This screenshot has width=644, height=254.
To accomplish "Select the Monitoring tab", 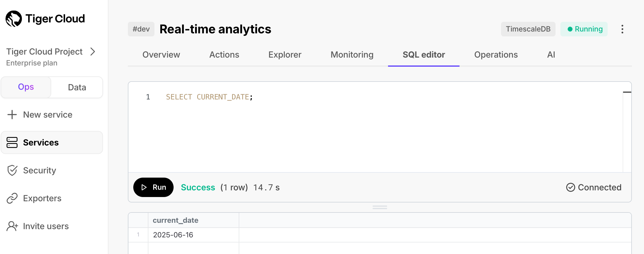I will [x=352, y=55].
